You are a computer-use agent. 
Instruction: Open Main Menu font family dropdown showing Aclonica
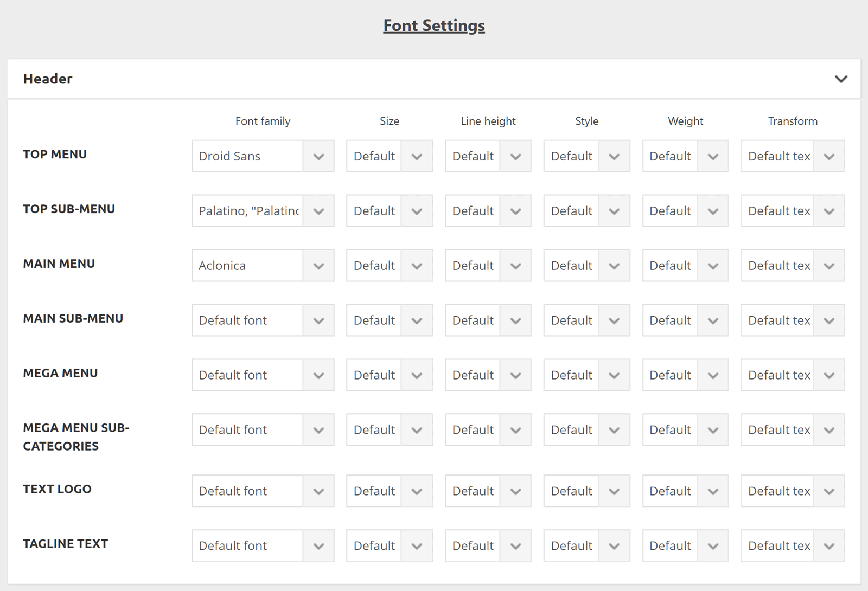click(x=263, y=266)
